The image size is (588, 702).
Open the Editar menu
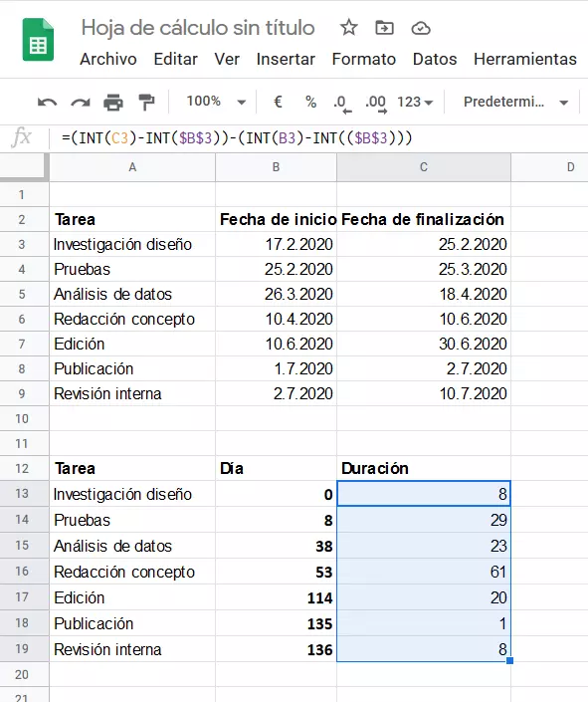pos(175,59)
